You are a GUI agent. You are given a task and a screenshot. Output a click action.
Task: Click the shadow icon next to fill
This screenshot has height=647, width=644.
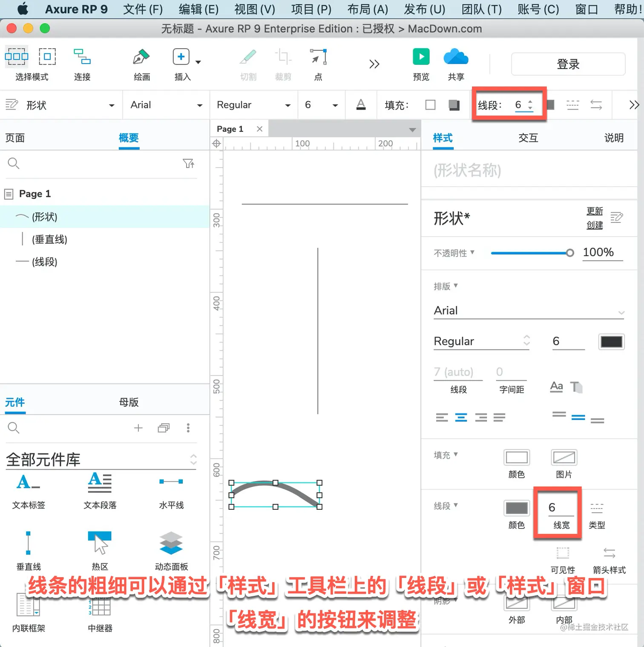(454, 105)
